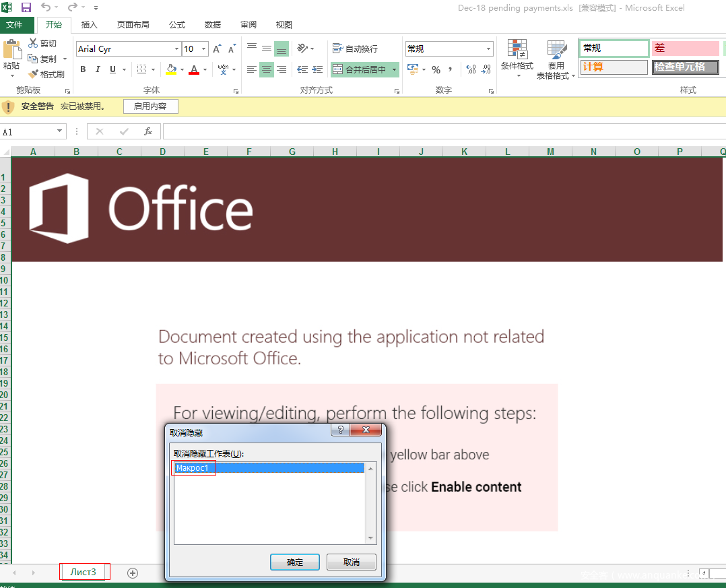This screenshot has width=726, height=588.
Task: Decrease the cell indent
Action: [302, 69]
